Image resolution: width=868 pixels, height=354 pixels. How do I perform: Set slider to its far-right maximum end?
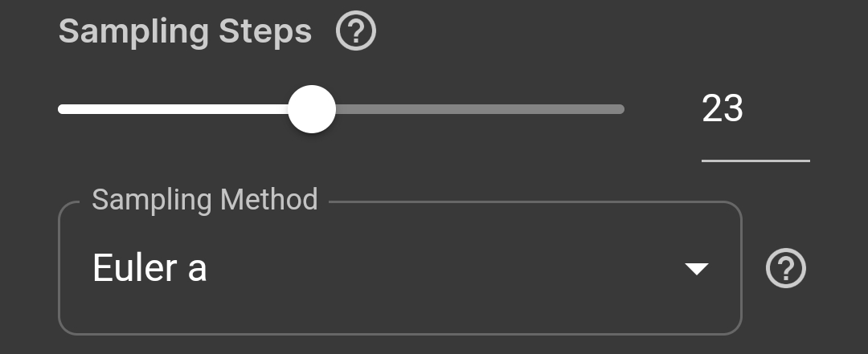click(x=622, y=109)
